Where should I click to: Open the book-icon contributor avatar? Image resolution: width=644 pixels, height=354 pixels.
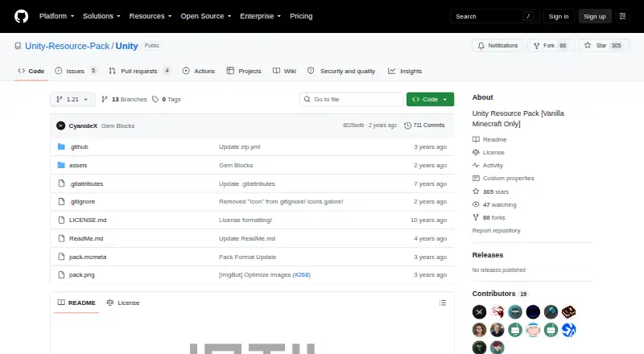(x=569, y=312)
